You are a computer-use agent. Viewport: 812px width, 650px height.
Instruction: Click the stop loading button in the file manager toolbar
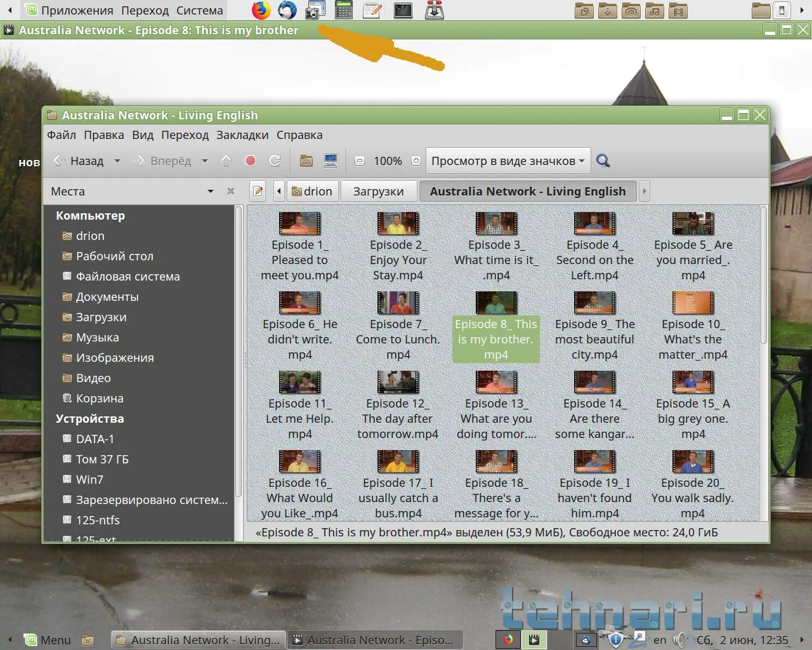coord(251,161)
